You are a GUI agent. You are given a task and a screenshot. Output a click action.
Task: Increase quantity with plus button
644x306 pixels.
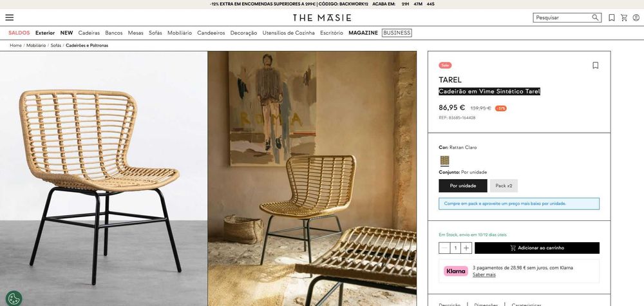pyautogui.click(x=466, y=247)
